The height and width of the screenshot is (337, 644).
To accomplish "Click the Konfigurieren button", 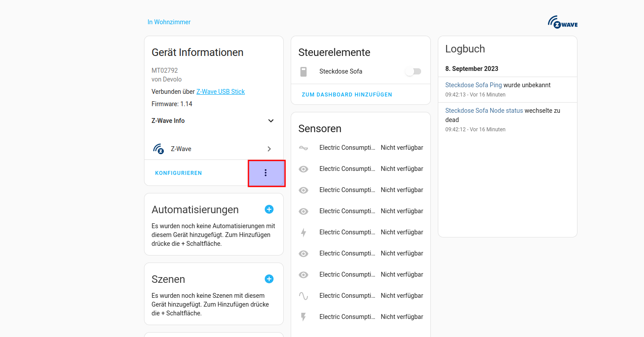I will pyautogui.click(x=178, y=173).
